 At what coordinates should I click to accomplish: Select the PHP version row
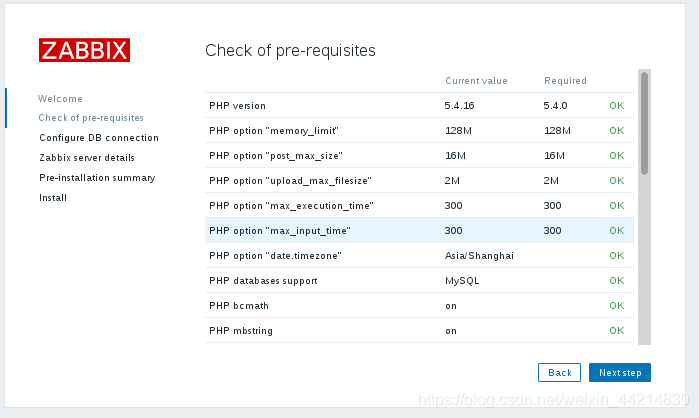pyautogui.click(x=419, y=106)
